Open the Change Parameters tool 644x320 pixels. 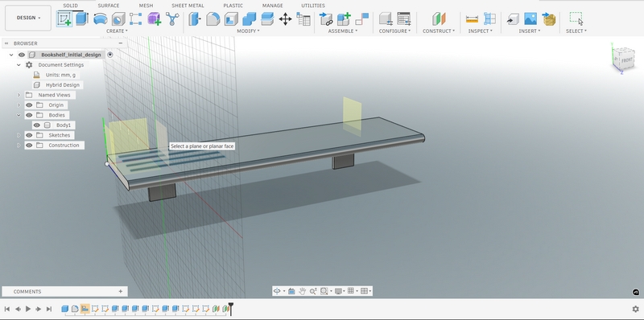coord(303,18)
